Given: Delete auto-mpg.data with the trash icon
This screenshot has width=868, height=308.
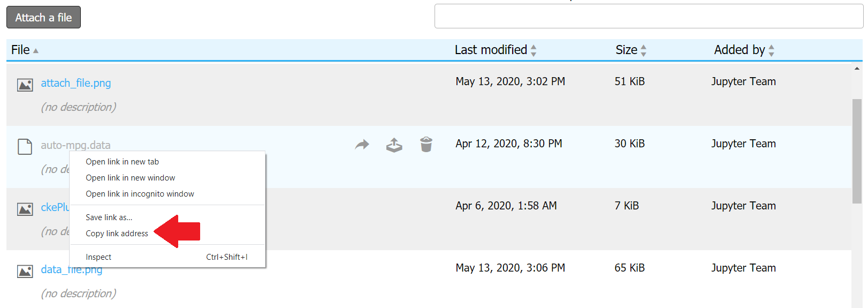Looking at the screenshot, I should (x=426, y=144).
